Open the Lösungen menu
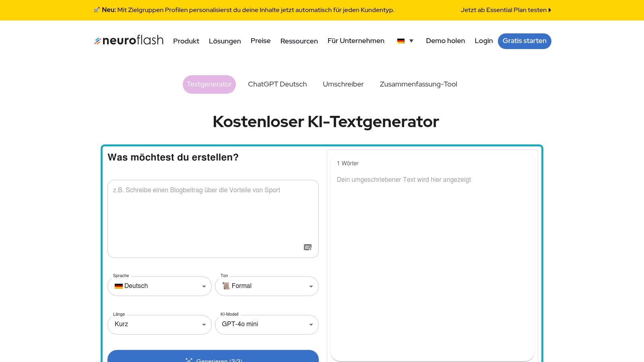 225,41
